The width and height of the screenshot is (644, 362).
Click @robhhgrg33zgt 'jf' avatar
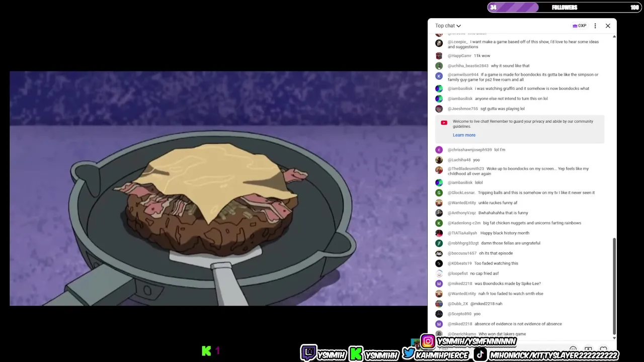coord(439,243)
